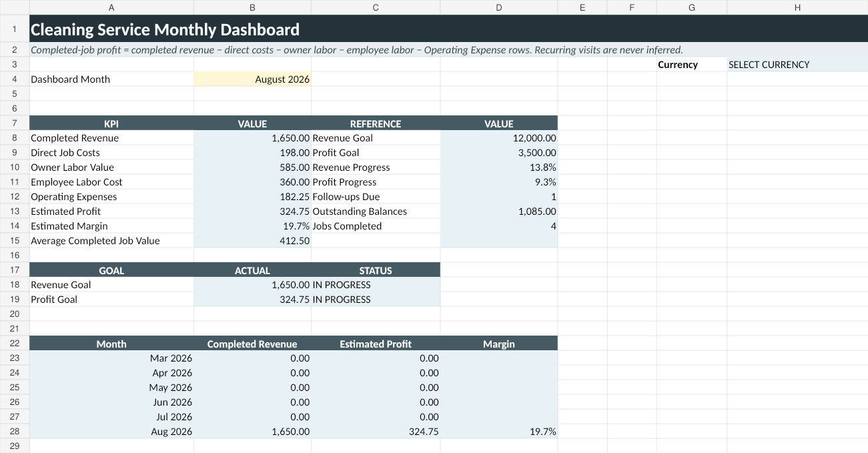The height and width of the screenshot is (453, 868).
Task: Select the Estimated Profit value 324.75 in KPI table
Action: [x=252, y=211]
